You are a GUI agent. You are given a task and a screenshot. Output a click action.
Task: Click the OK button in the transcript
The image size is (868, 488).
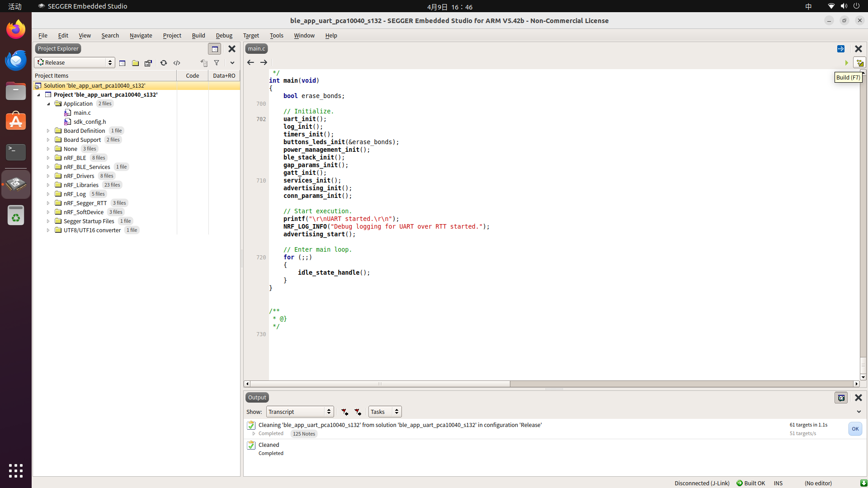point(855,429)
